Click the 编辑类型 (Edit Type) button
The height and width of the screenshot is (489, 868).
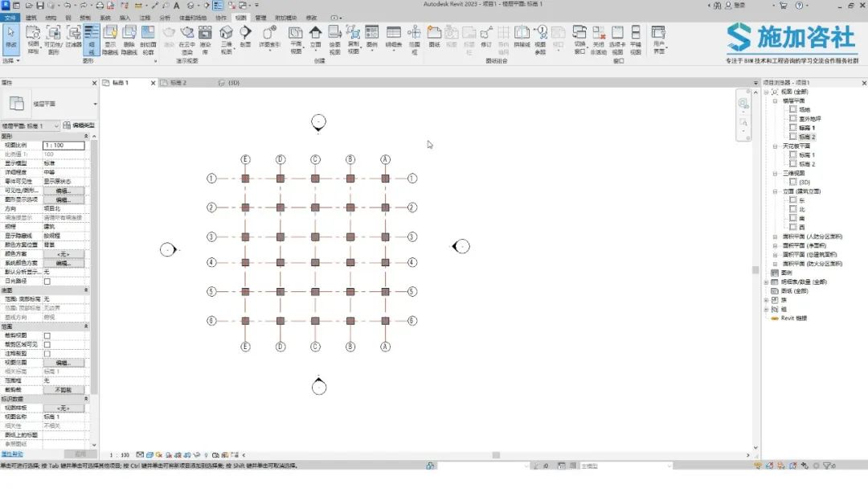pos(79,125)
